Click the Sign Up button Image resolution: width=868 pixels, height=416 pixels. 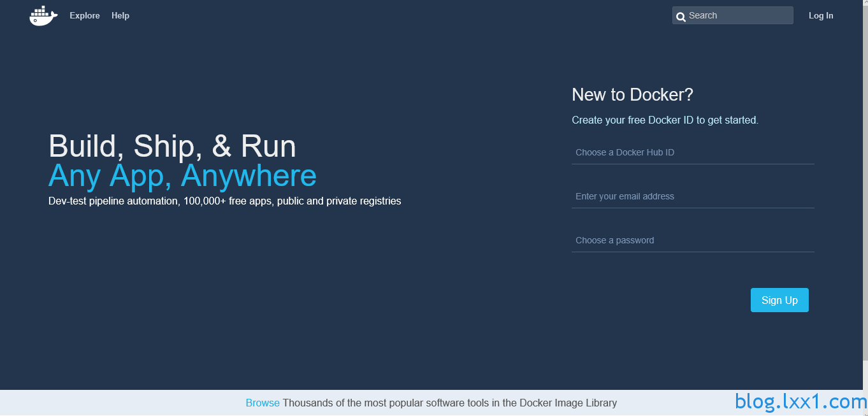pos(779,300)
